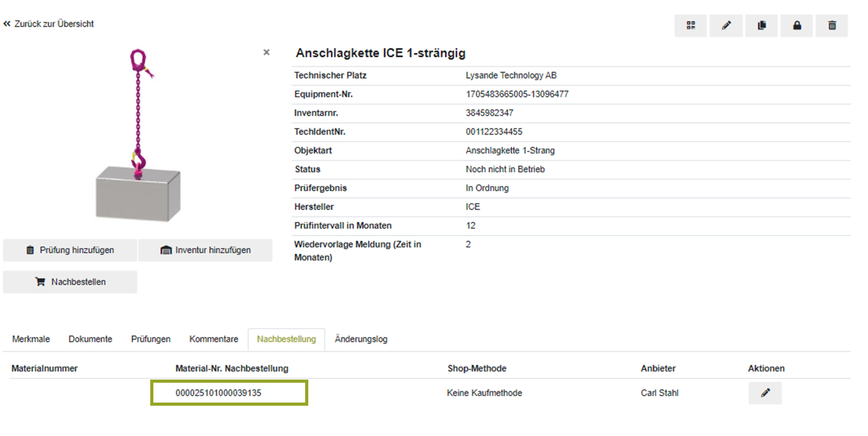Screen dimensions: 868x436
Task: Open the QR code icon in toolbar
Action: [691, 26]
